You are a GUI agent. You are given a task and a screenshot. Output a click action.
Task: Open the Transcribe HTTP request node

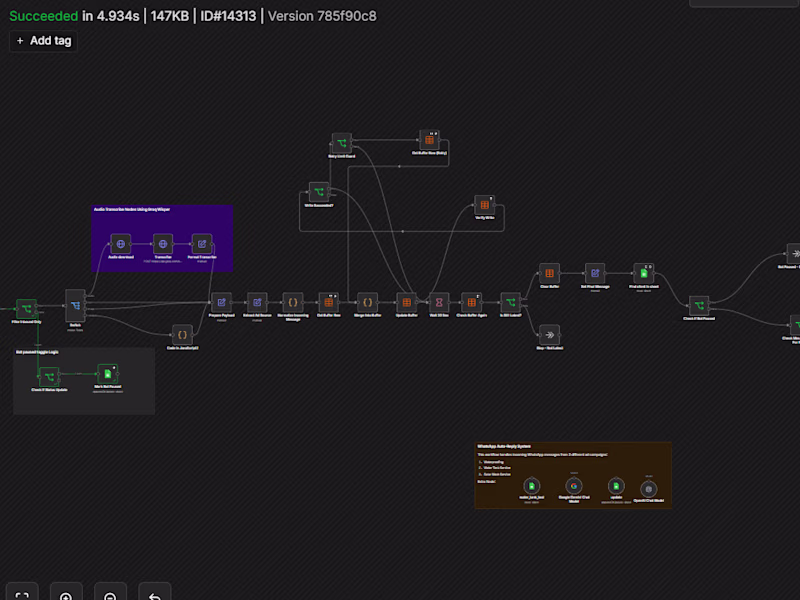(163, 244)
